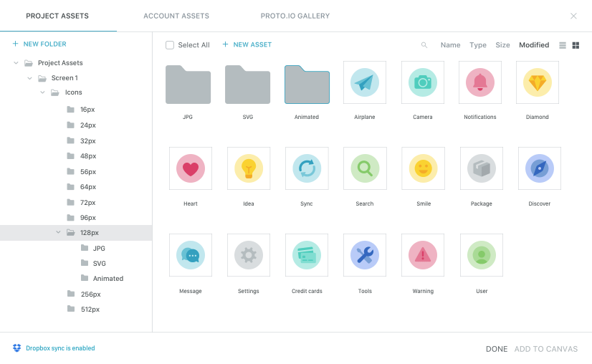Click Add to Canvas

(x=546, y=349)
